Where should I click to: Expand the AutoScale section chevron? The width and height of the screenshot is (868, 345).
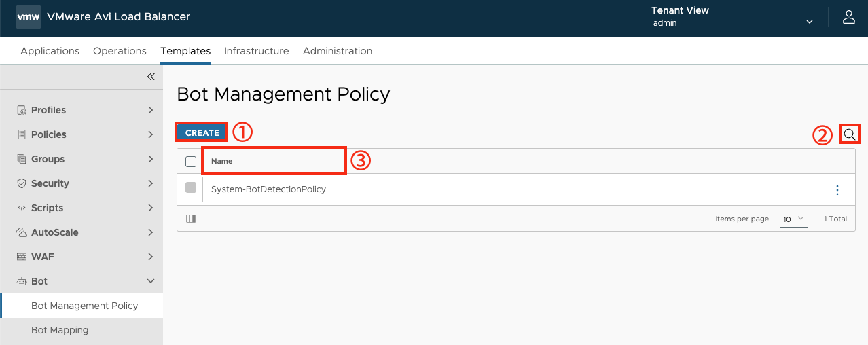coord(151,232)
